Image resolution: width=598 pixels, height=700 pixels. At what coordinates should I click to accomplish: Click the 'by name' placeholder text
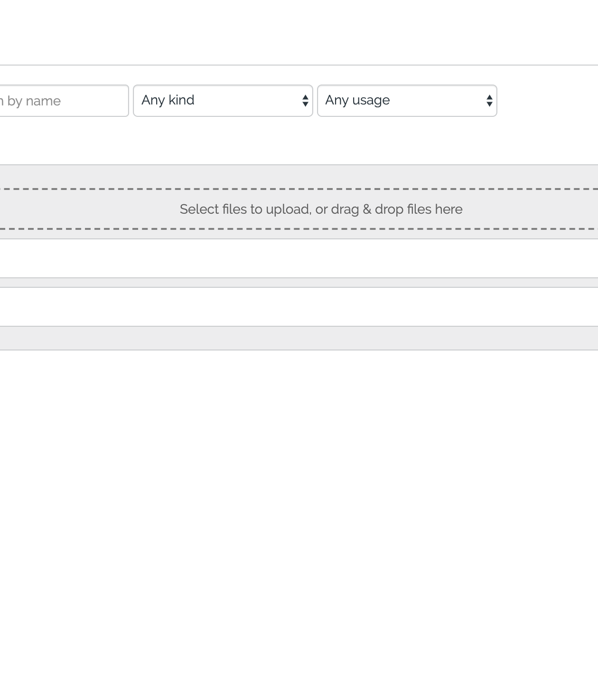pos(34,101)
